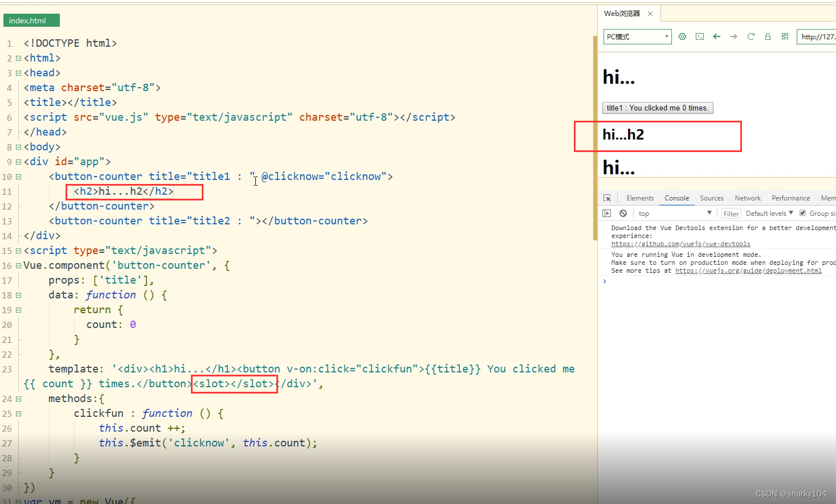
Task: Open the Network tab
Action: 748,198
